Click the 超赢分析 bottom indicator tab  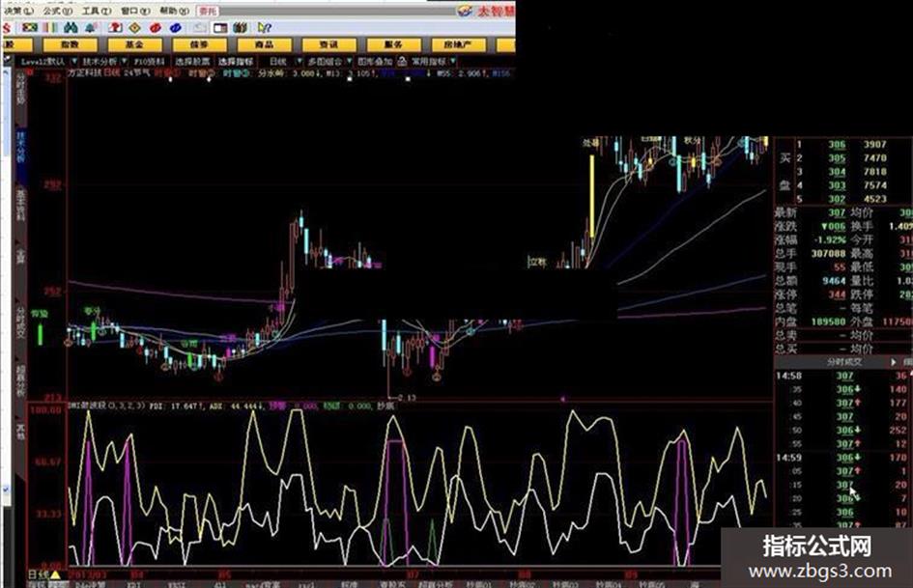435,584
